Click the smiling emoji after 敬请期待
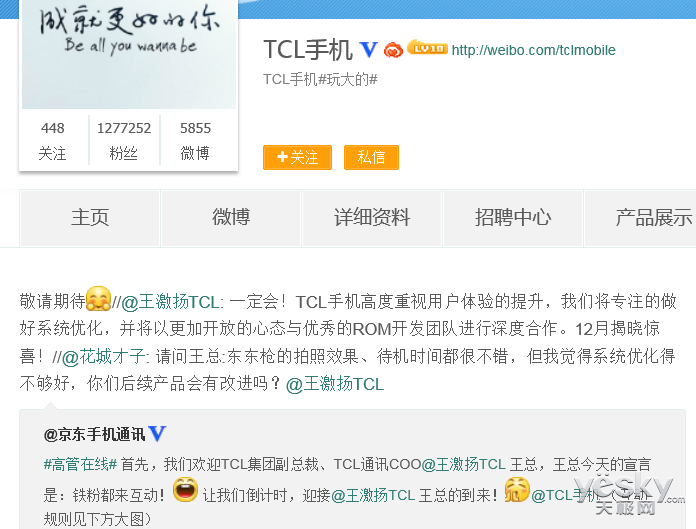696x529 pixels. 98,298
